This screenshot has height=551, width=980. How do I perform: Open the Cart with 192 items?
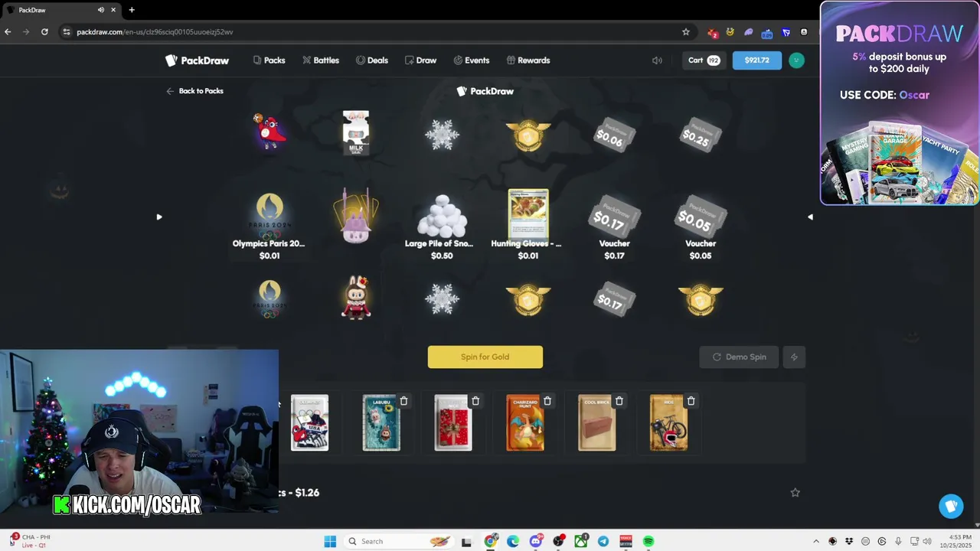704,60
